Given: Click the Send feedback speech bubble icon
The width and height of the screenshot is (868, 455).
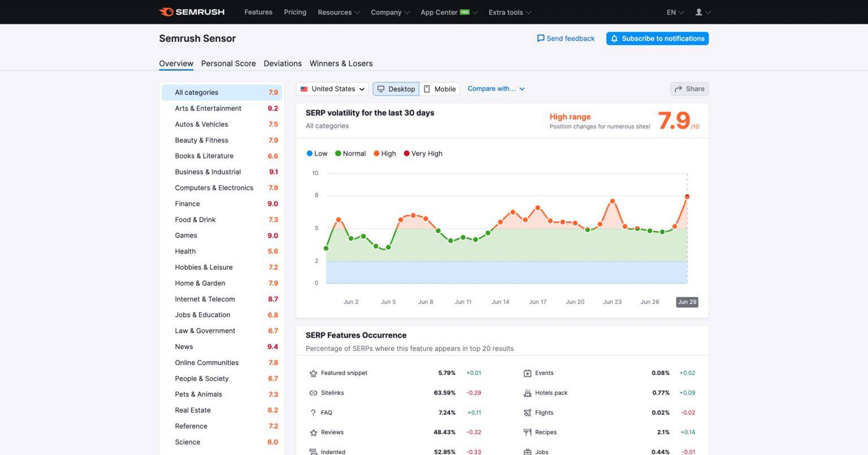Looking at the screenshot, I should 541,38.
